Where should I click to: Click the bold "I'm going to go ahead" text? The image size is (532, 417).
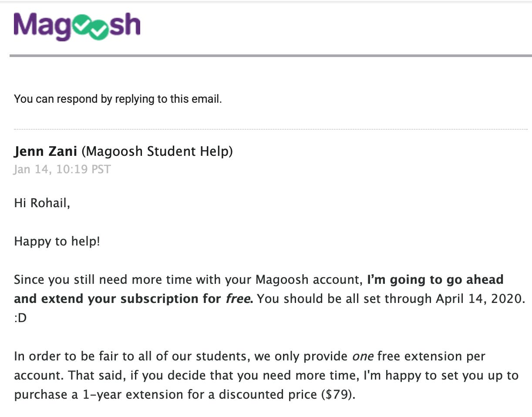[x=435, y=279]
